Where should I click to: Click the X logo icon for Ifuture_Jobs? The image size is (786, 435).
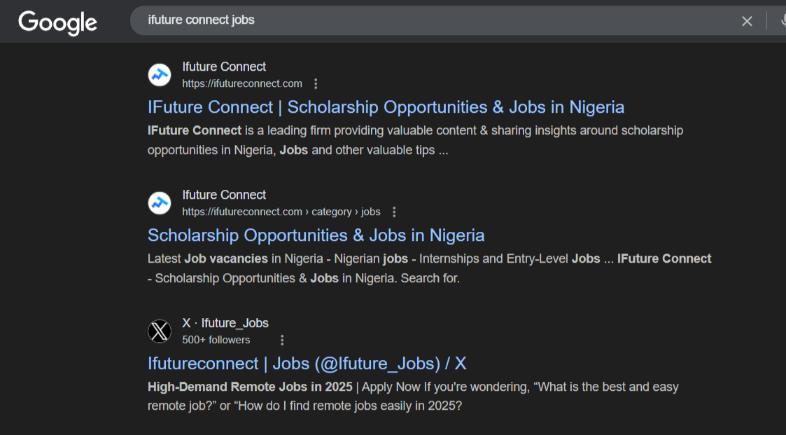coord(159,331)
